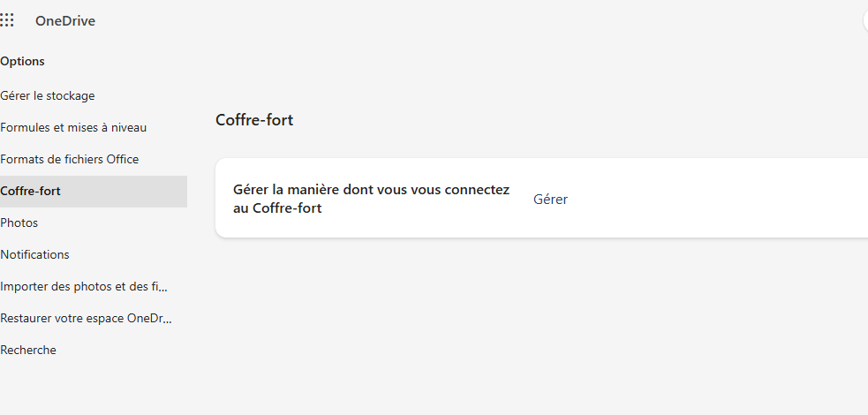The image size is (868, 415).
Task: Open the Recherche settings section
Action: click(28, 351)
